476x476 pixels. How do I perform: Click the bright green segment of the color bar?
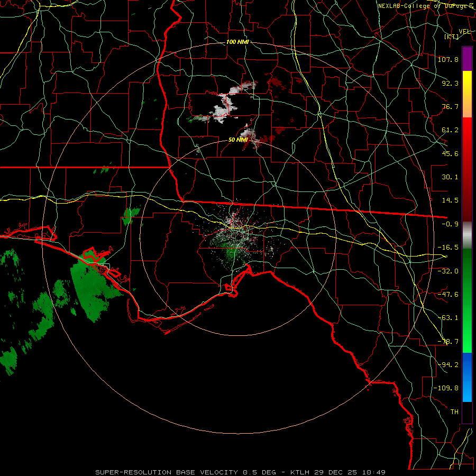[467, 300]
